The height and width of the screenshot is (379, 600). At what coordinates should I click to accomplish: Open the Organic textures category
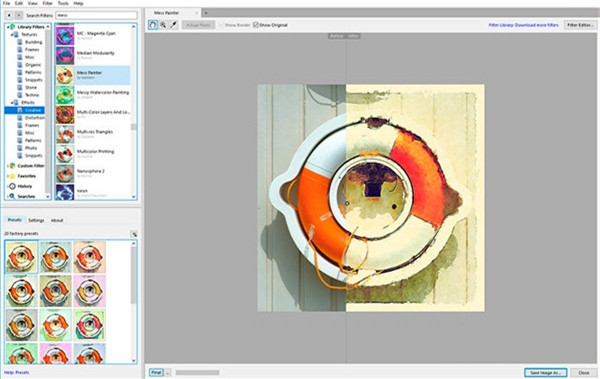point(33,65)
